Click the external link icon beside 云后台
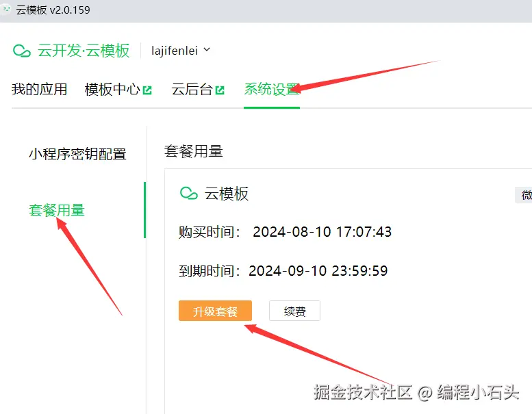532x414 pixels. pyautogui.click(x=220, y=90)
